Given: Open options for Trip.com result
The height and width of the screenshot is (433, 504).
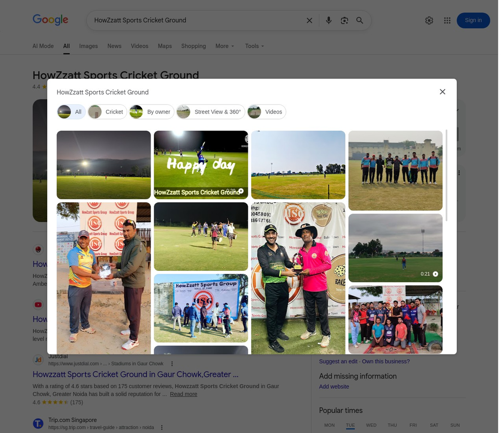Looking at the screenshot, I should [162, 427].
